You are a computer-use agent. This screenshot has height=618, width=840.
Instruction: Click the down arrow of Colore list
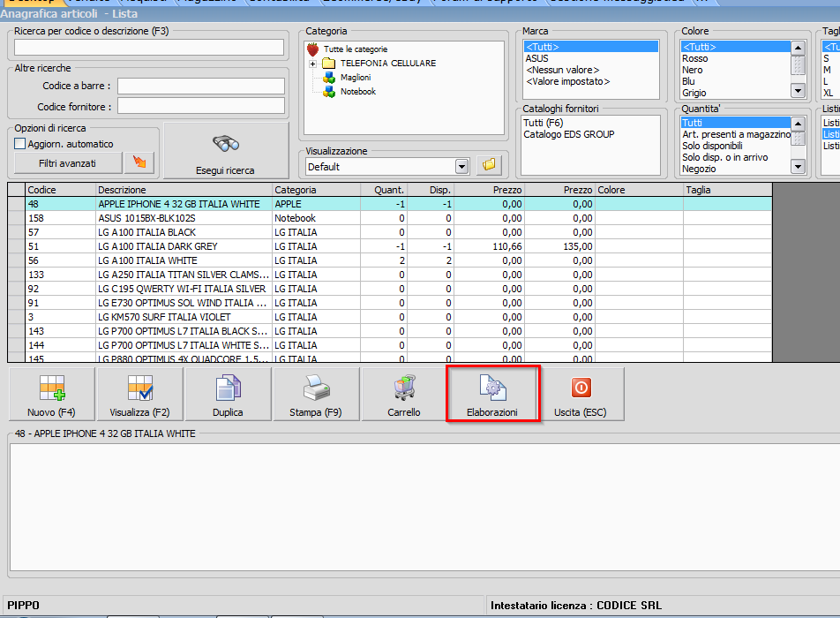click(x=799, y=91)
